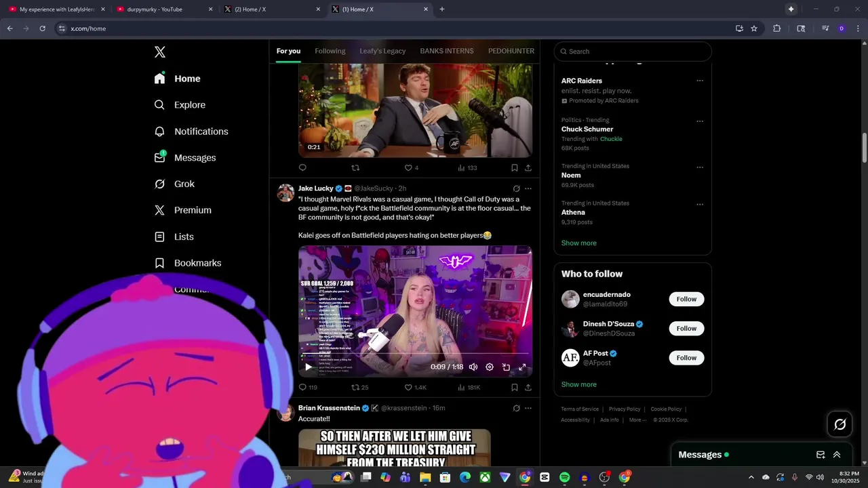Show more in Who to follow
Image resolution: width=868 pixels, height=488 pixels.
click(578, 384)
